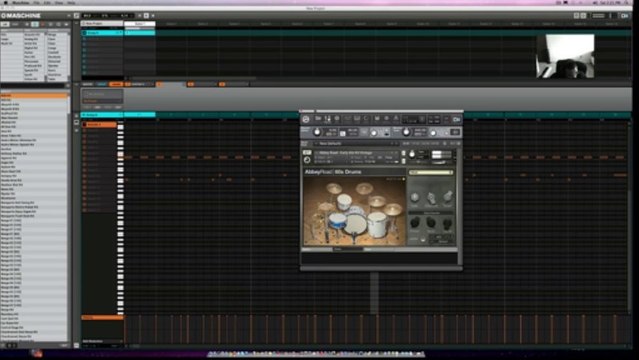The height and width of the screenshot is (360, 639).
Task: Select the DISK tab in the browser
Action: pyautogui.click(x=15, y=24)
